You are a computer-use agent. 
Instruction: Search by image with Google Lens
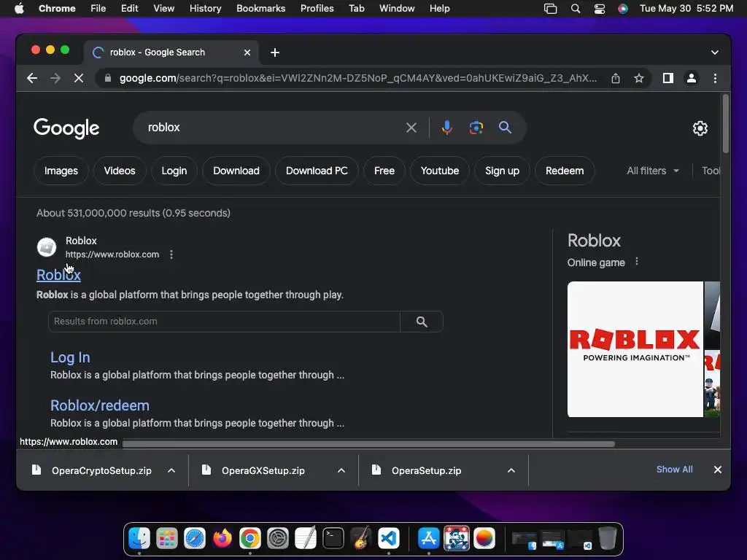pos(476,128)
